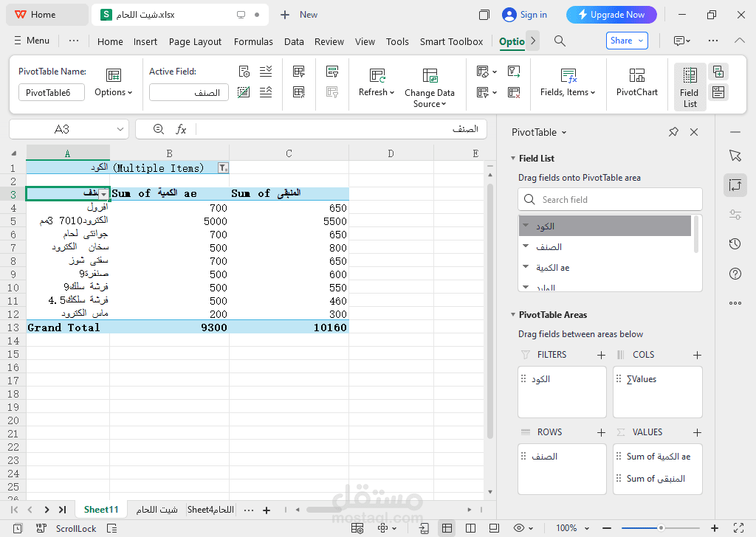Open the history icon in right sidebar
The width and height of the screenshot is (756, 537).
pos(735,244)
